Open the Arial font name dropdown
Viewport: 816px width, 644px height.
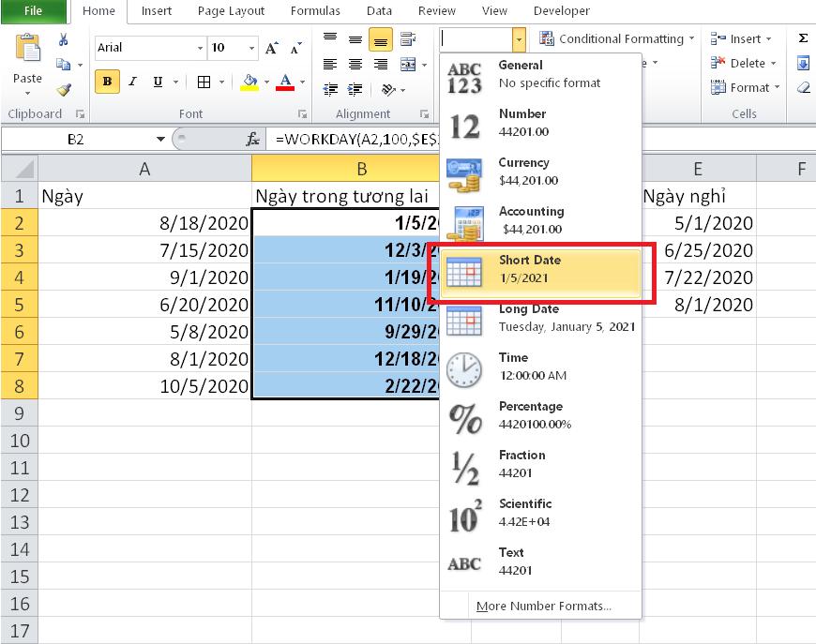(x=200, y=47)
